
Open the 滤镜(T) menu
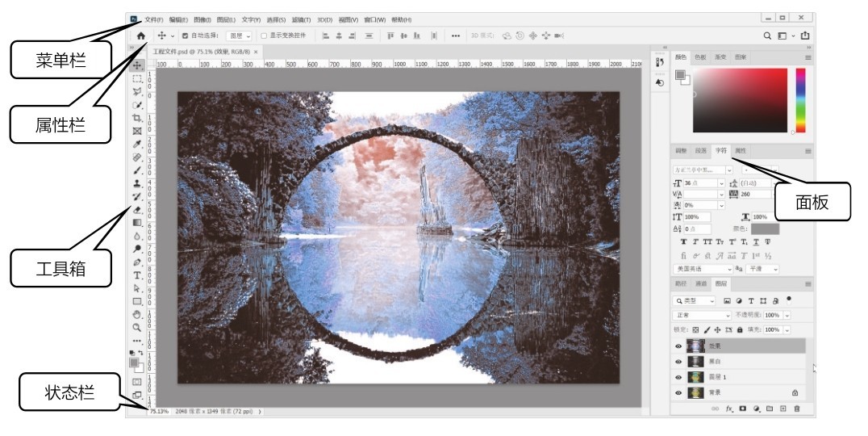(x=300, y=19)
